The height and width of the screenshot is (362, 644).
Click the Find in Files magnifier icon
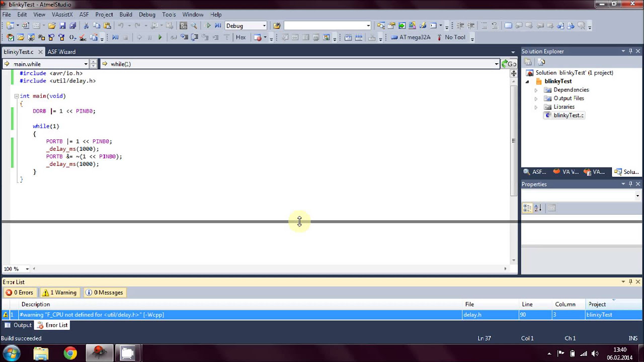coord(194,26)
